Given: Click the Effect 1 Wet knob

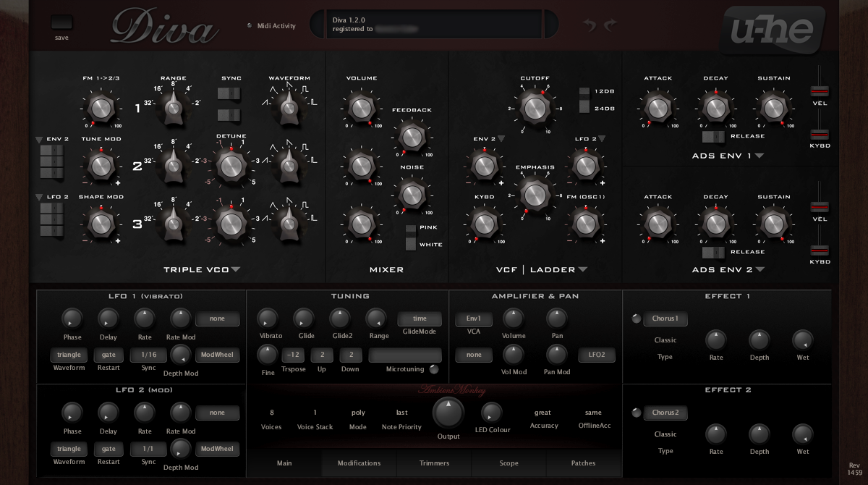Looking at the screenshot, I should click(x=802, y=339).
